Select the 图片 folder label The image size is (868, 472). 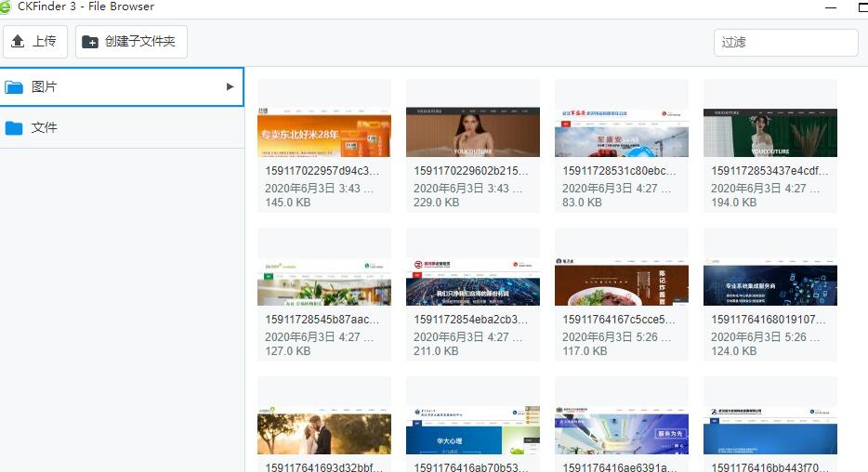(x=45, y=87)
